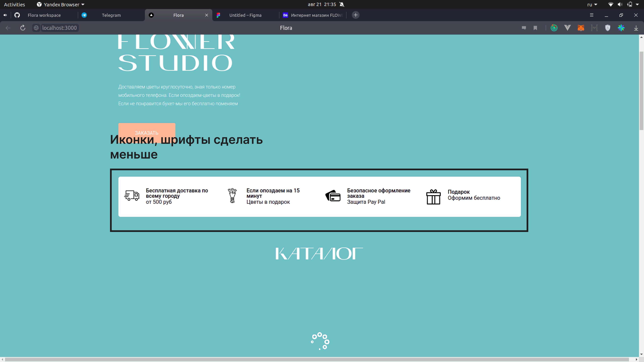Open a new tab with plus button

356,15
